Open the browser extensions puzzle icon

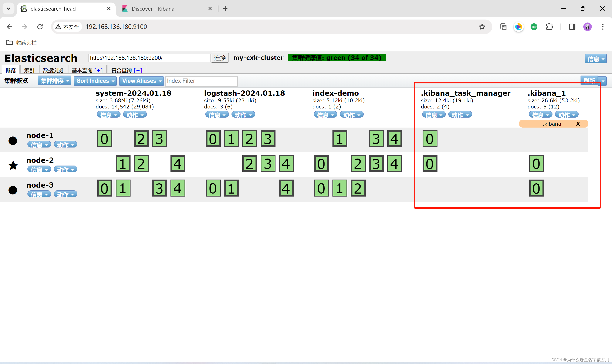(549, 27)
